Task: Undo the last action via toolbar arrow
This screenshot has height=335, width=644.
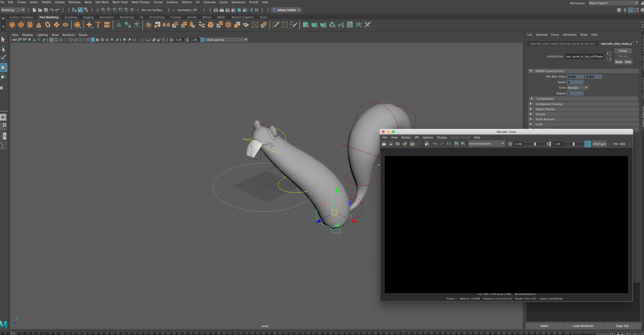Action: click(x=51, y=10)
